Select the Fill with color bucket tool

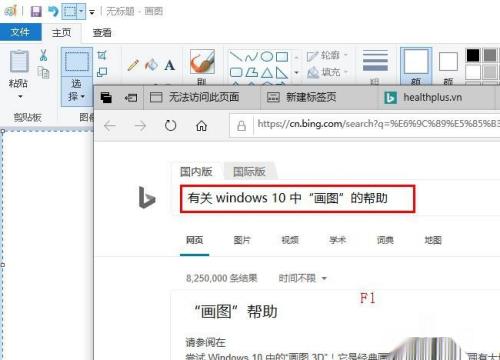click(151, 65)
